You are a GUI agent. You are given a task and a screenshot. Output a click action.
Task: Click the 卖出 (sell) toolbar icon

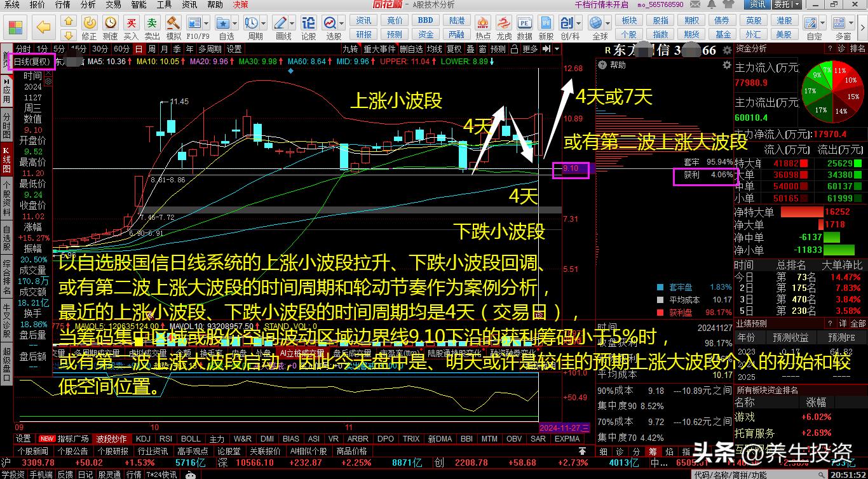click(x=152, y=28)
